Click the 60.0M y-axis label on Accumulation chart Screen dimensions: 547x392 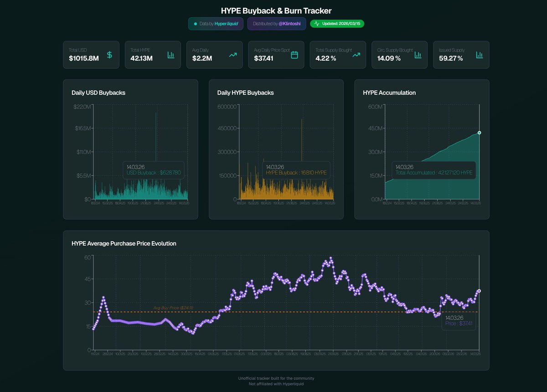[x=375, y=106]
